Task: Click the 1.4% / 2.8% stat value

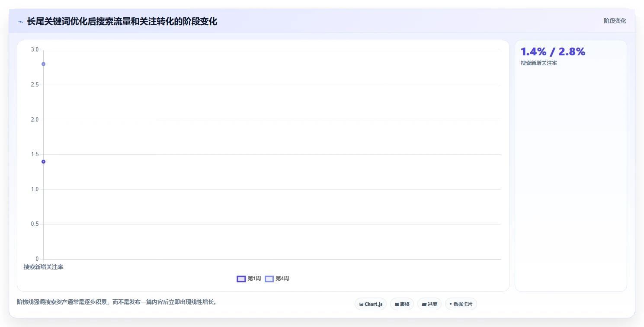Action: coord(553,51)
